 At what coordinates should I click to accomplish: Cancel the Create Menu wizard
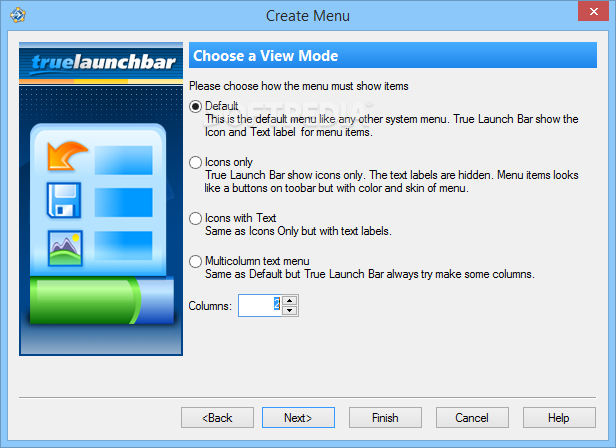click(472, 418)
